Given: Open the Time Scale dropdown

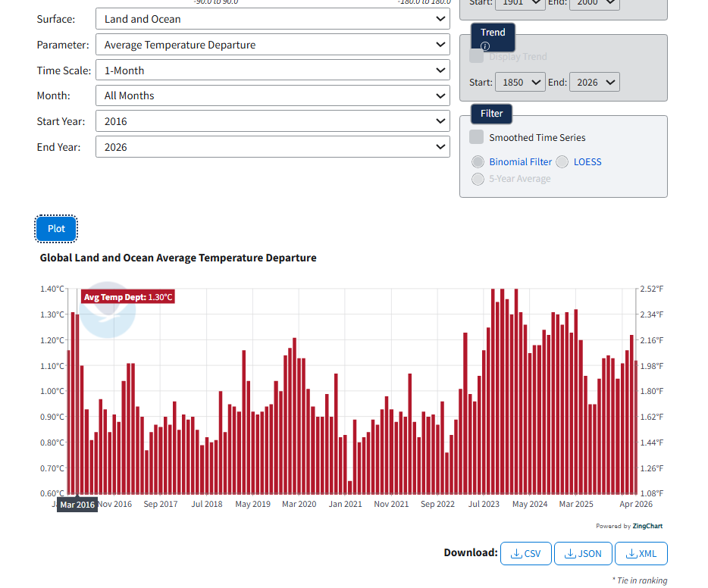Looking at the screenshot, I should coord(273,70).
